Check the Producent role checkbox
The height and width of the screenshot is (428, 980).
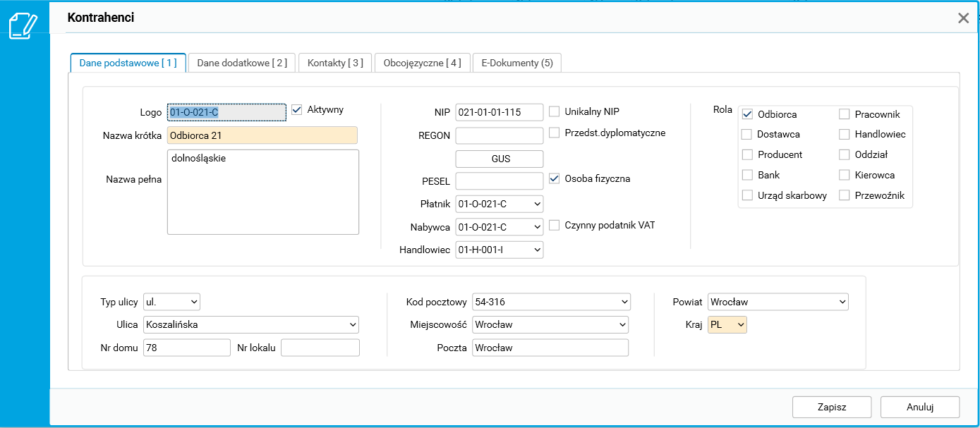coord(747,154)
